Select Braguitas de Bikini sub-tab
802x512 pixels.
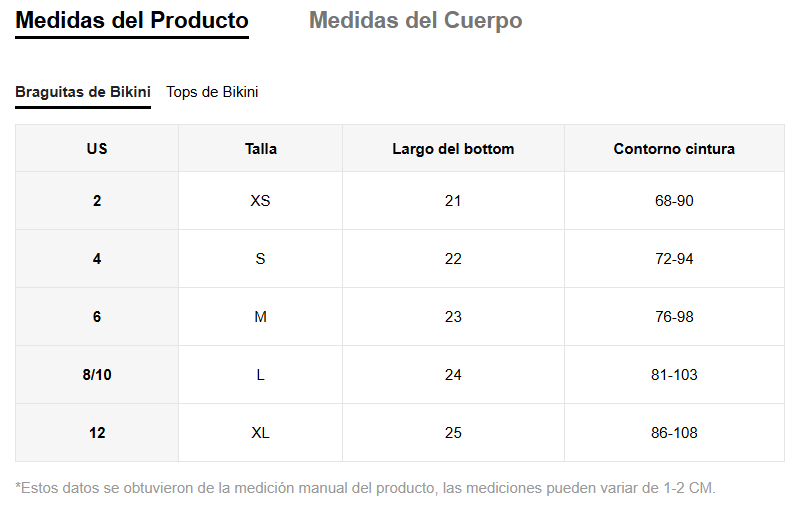click(x=83, y=92)
